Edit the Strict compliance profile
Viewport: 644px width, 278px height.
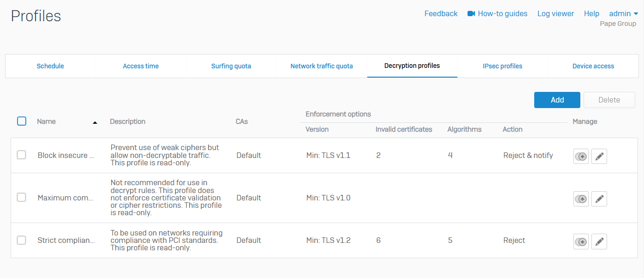[599, 242]
